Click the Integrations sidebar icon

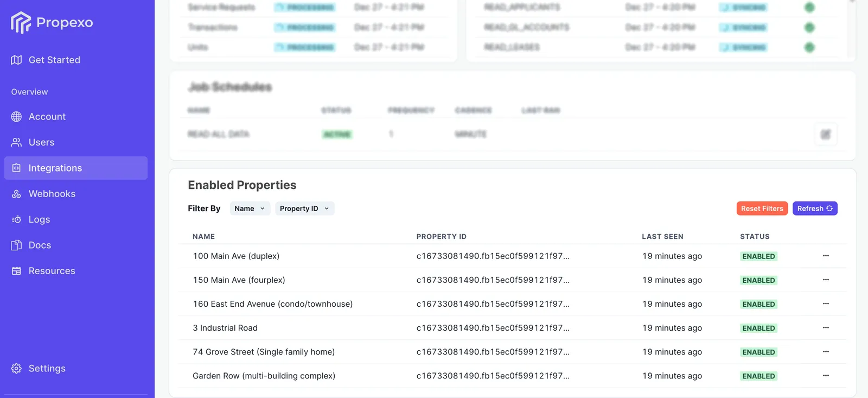[16, 168]
